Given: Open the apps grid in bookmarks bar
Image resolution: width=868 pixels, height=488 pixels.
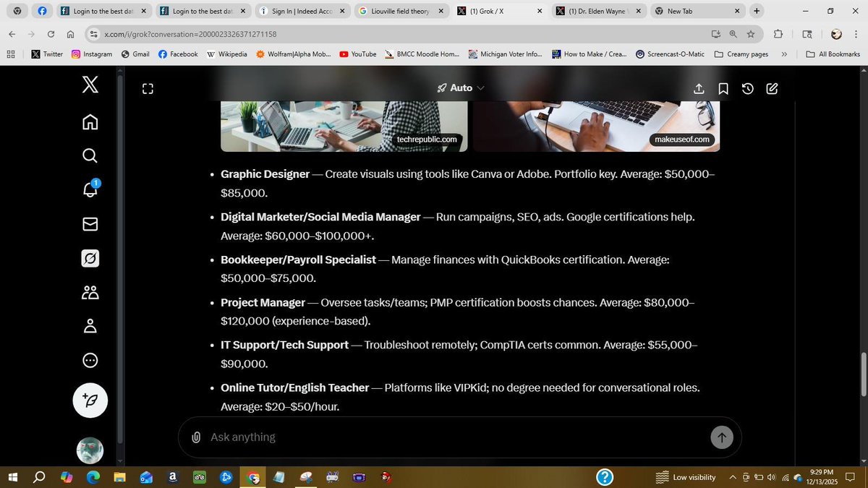Looking at the screenshot, I should (11, 54).
